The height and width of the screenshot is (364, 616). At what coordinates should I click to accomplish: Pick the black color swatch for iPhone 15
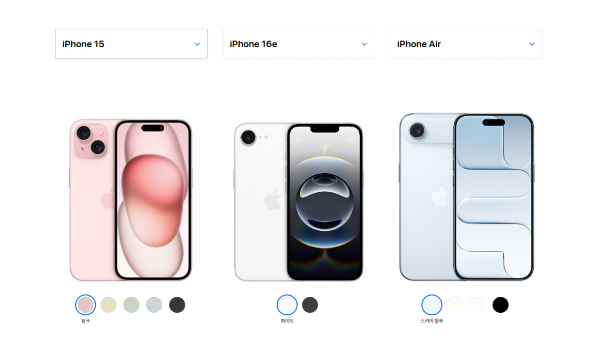click(177, 305)
